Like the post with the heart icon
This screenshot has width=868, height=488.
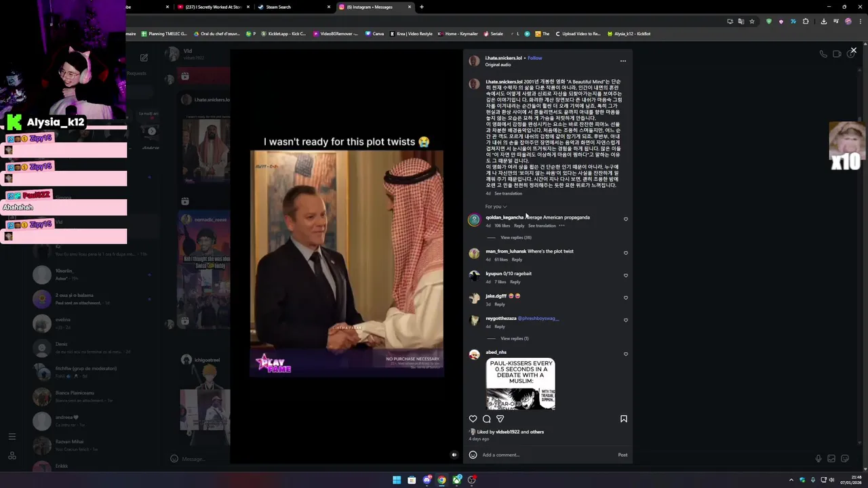click(x=473, y=419)
